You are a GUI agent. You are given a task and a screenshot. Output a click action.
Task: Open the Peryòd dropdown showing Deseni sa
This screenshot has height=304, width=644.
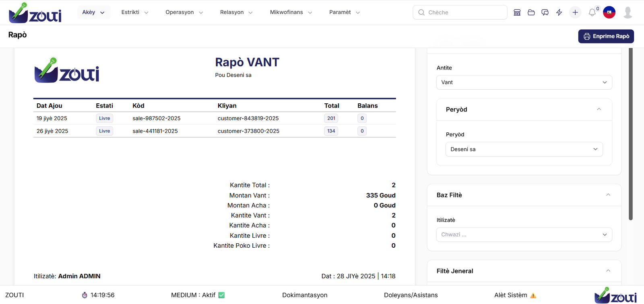(x=524, y=149)
